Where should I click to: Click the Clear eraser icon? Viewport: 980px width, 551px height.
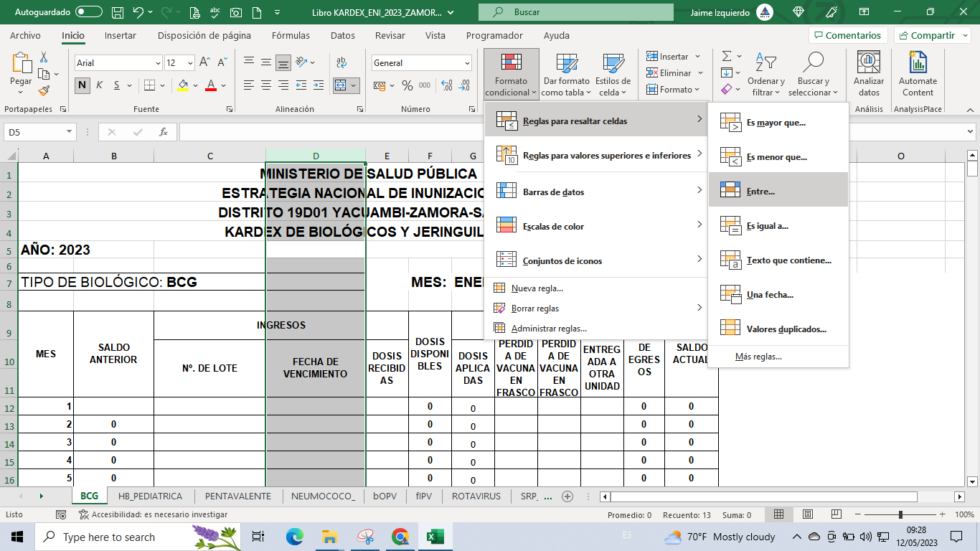pos(726,90)
